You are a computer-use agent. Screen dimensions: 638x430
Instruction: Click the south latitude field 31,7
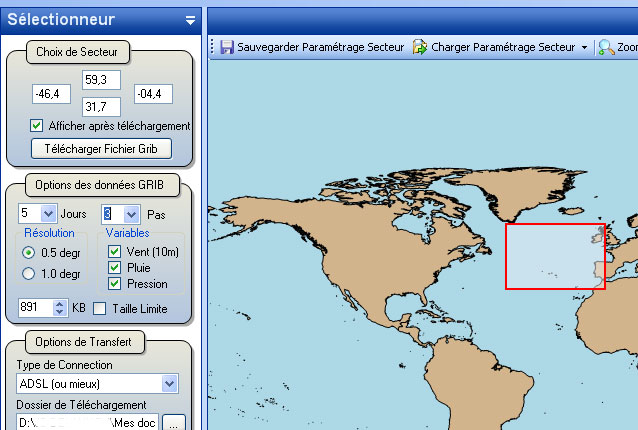pyautogui.click(x=101, y=107)
